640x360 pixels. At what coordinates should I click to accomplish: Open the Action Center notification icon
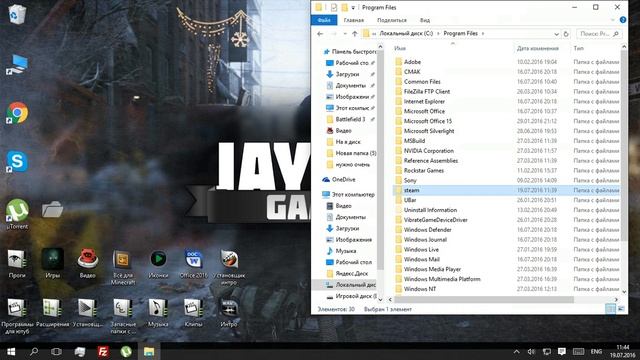click(562, 351)
